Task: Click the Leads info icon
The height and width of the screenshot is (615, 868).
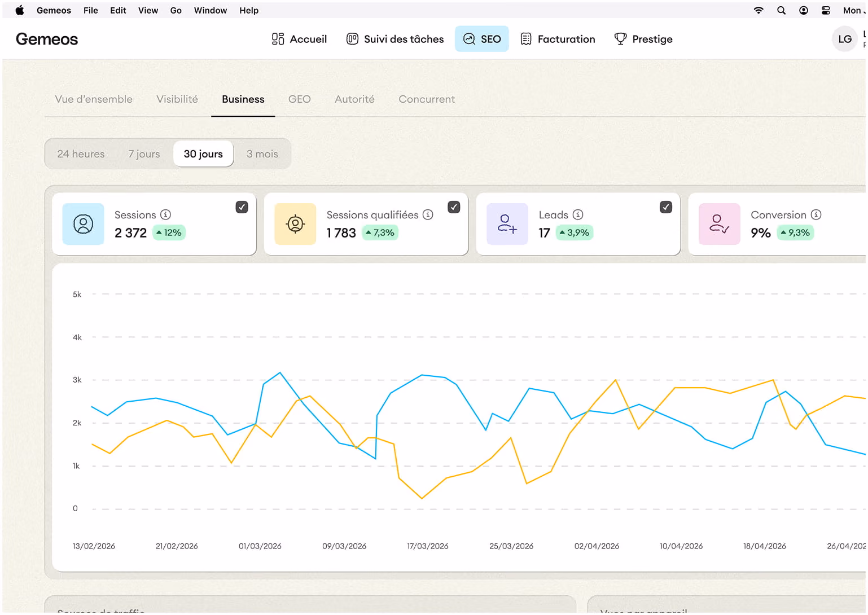Action: [x=578, y=214]
